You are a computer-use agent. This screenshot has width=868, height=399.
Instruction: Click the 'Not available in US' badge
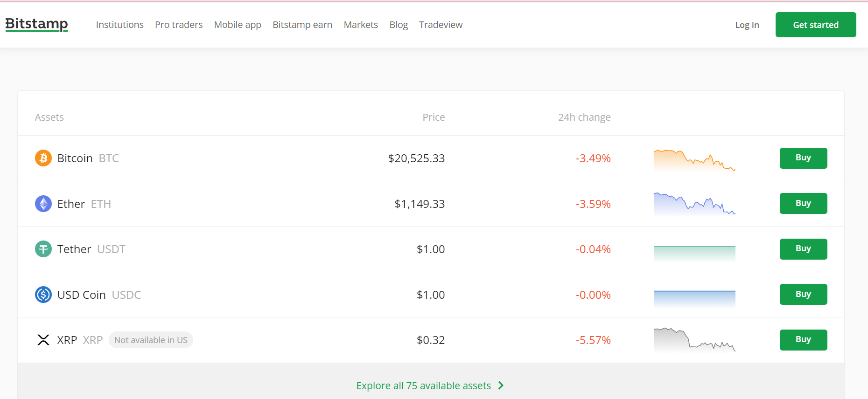pyautogui.click(x=151, y=340)
